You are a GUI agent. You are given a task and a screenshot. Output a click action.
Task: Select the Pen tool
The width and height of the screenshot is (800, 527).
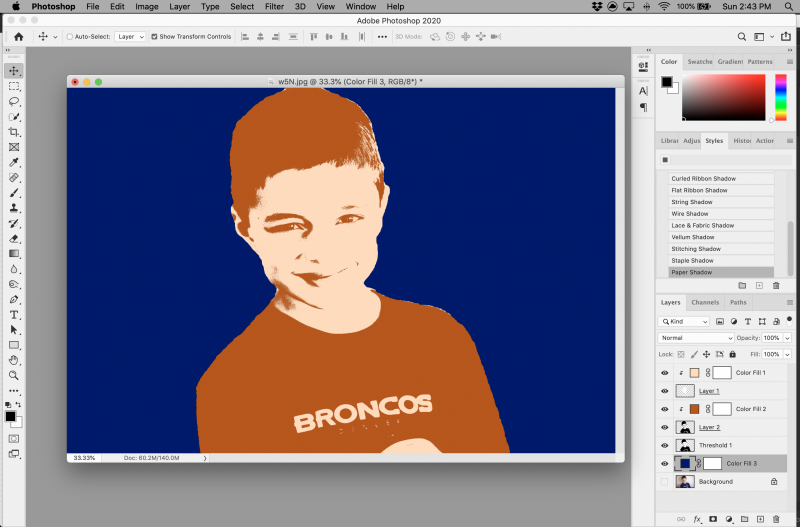(14, 299)
